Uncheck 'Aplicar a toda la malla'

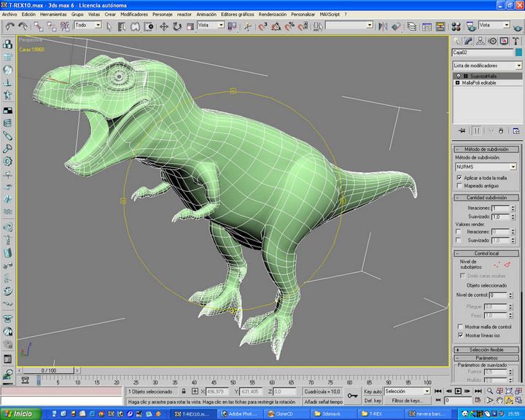[459, 177]
